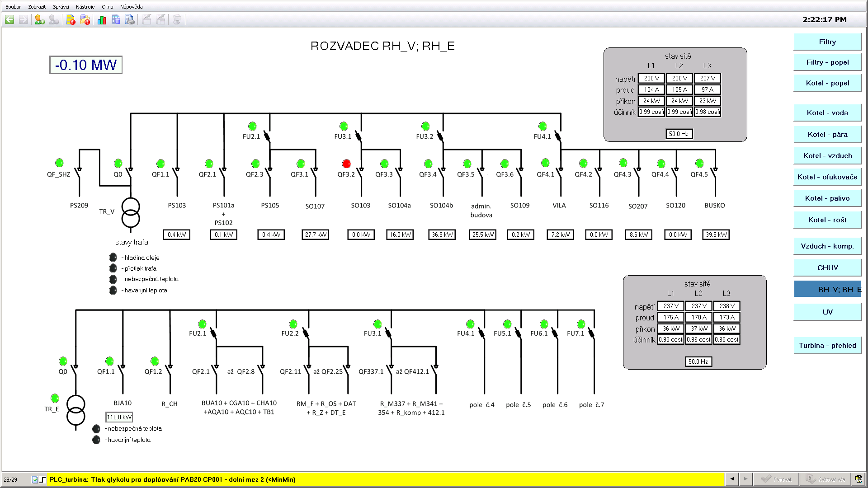Click the -0.10 MW power readout

[86, 65]
